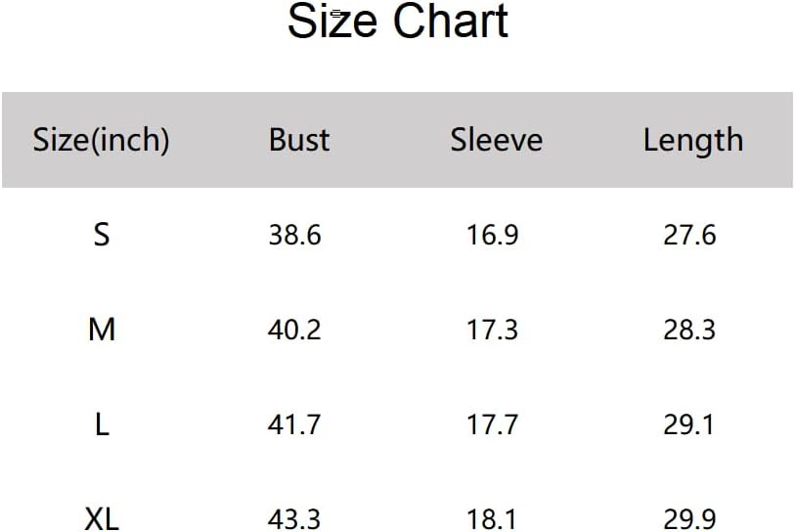Click bust value 38.6
The image size is (795, 532).
pyautogui.click(x=294, y=235)
